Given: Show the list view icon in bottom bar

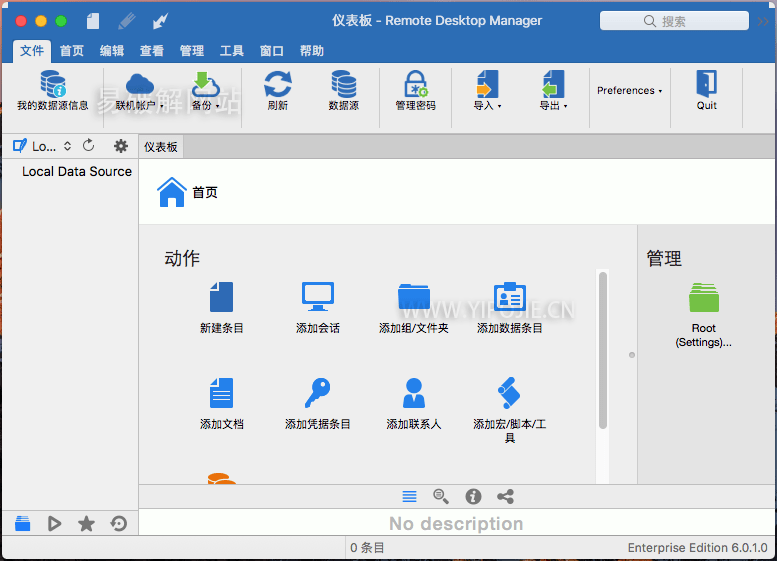Looking at the screenshot, I should tap(409, 497).
